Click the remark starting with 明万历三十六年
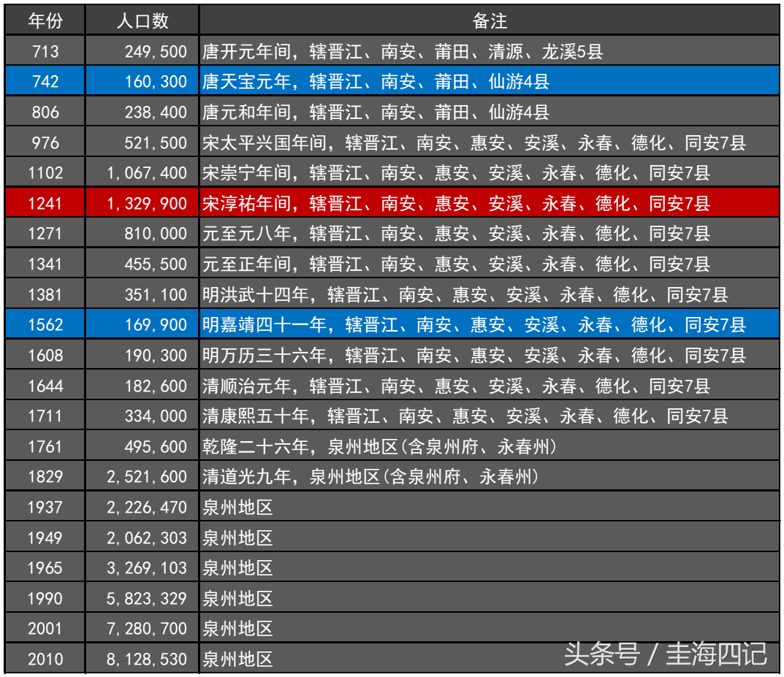 (474, 355)
